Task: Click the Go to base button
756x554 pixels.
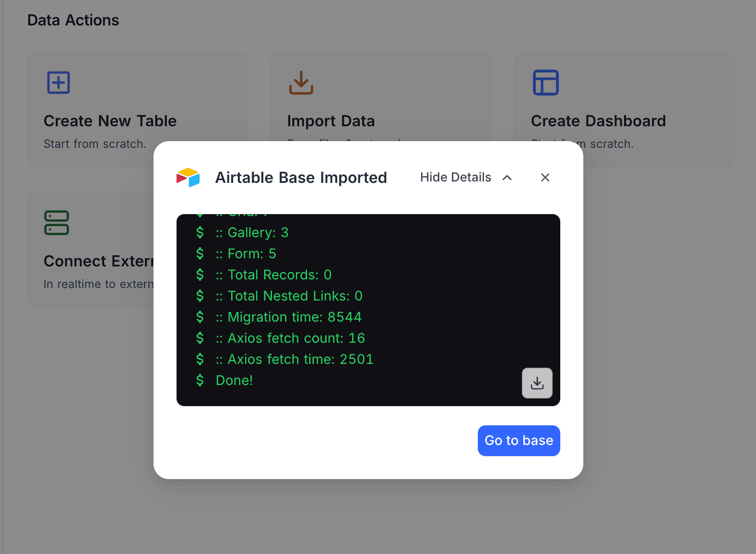Action: (x=519, y=440)
